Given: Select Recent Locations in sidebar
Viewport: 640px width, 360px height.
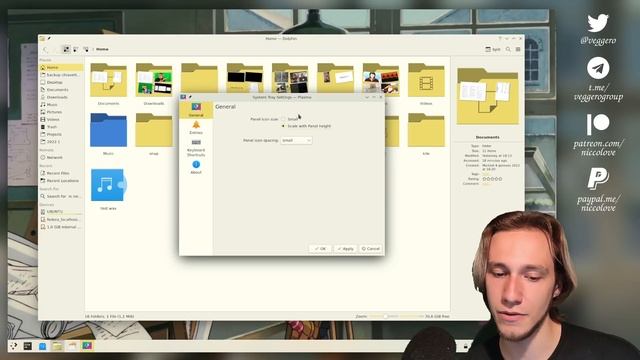Looking at the screenshot, I should [61, 181].
